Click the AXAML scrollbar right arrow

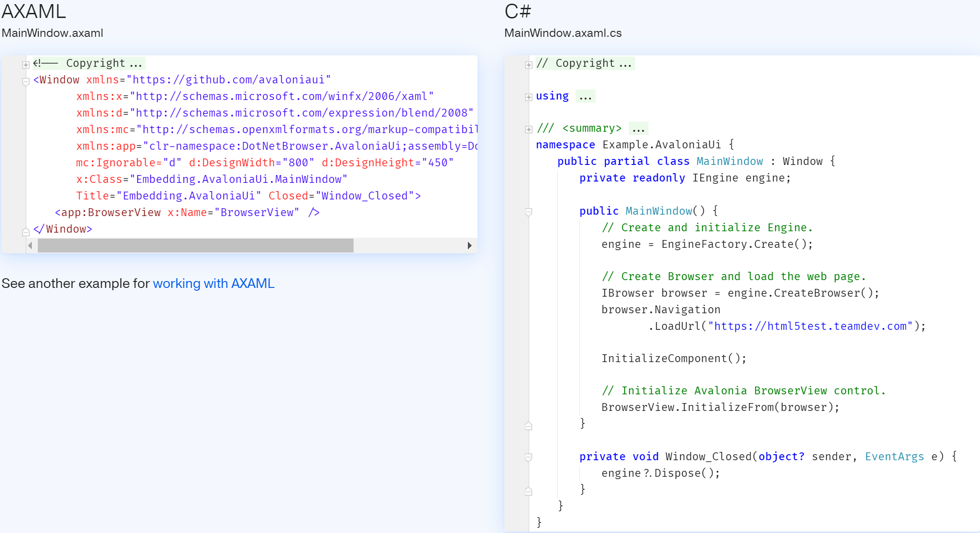(469, 246)
